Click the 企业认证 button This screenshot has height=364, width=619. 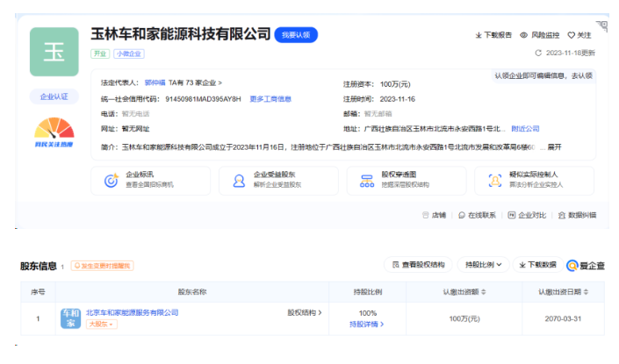(54, 96)
